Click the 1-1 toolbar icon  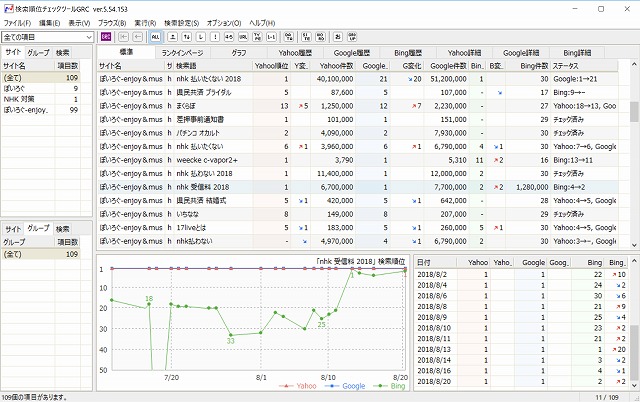[271, 37]
